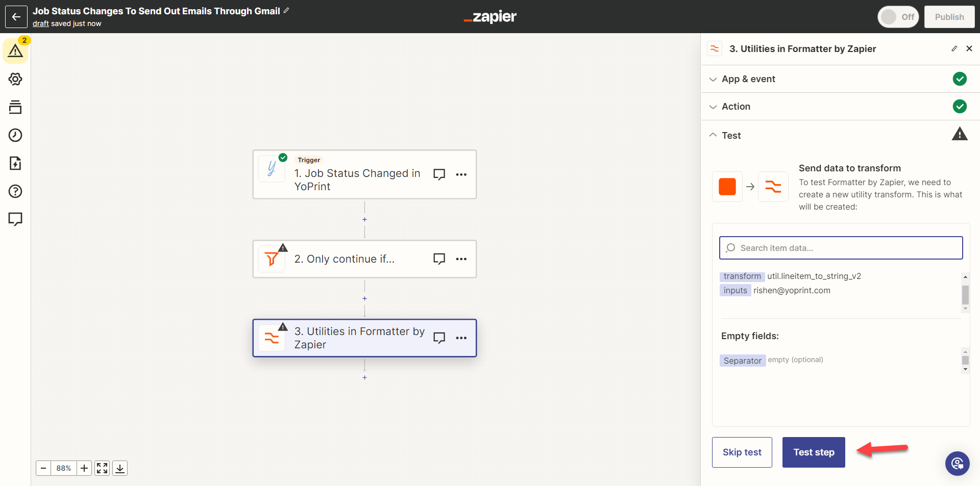The width and height of the screenshot is (980, 486).
Task: Zoom in with plus button
Action: [x=84, y=468]
